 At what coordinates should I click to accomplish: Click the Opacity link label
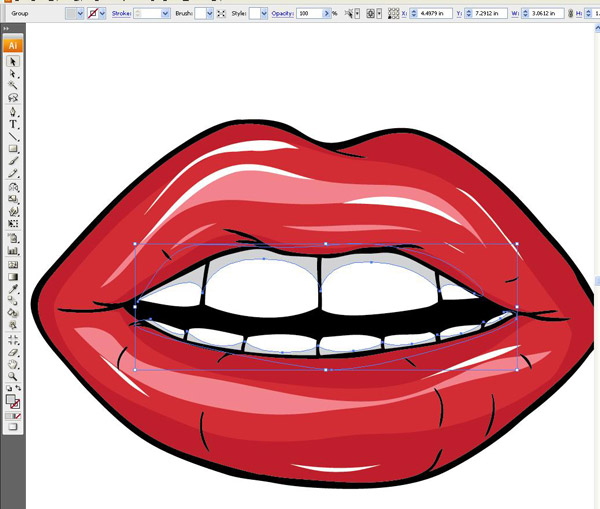[x=282, y=14]
